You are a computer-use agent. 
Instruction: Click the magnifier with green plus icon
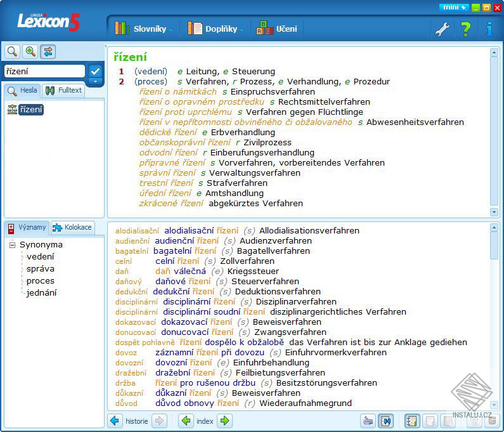pyautogui.click(x=30, y=51)
